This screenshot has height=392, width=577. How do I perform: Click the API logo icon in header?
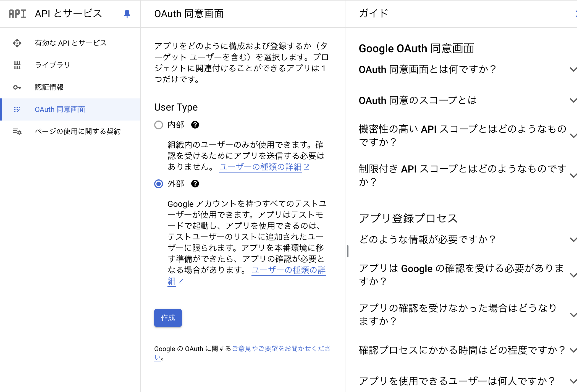(17, 14)
